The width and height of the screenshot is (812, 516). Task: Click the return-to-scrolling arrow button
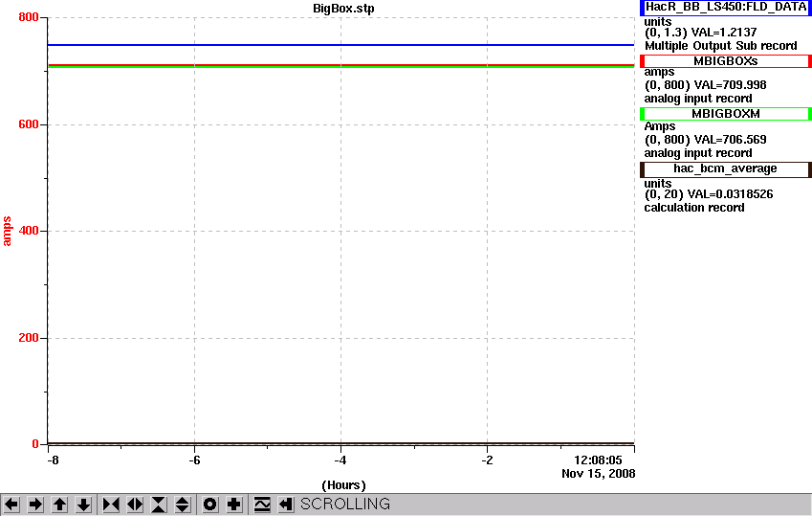click(286, 505)
